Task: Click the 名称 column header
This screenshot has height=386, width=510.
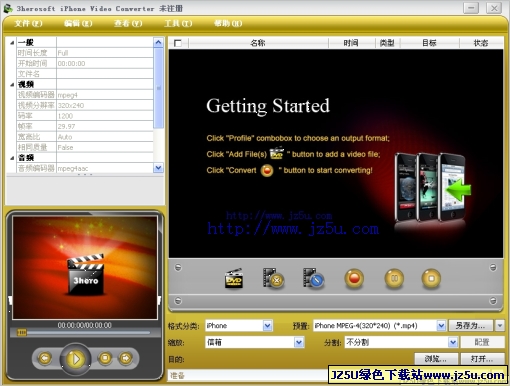Action: point(258,43)
